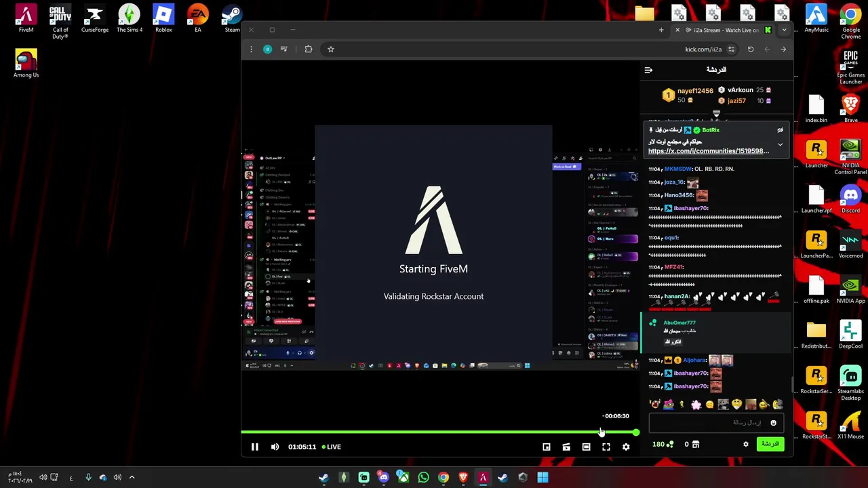Viewport: 868px width, 488px height.
Task: Select The Sims 4 desktop icon
Action: click(x=130, y=19)
